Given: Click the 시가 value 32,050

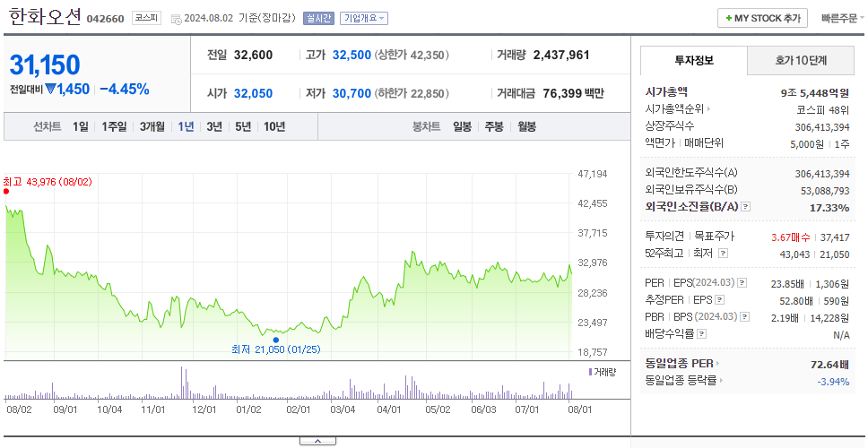Looking at the screenshot, I should click(x=253, y=93).
